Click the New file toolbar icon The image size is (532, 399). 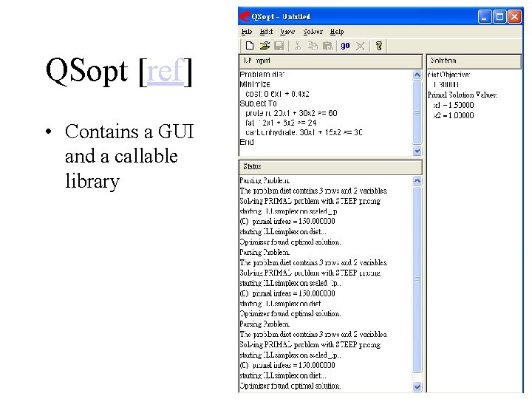point(250,46)
